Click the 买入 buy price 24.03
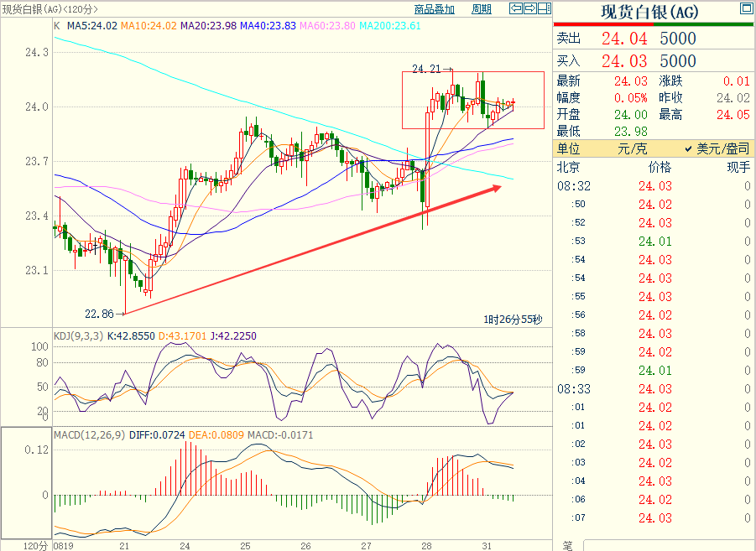756x551 pixels. tap(624, 61)
